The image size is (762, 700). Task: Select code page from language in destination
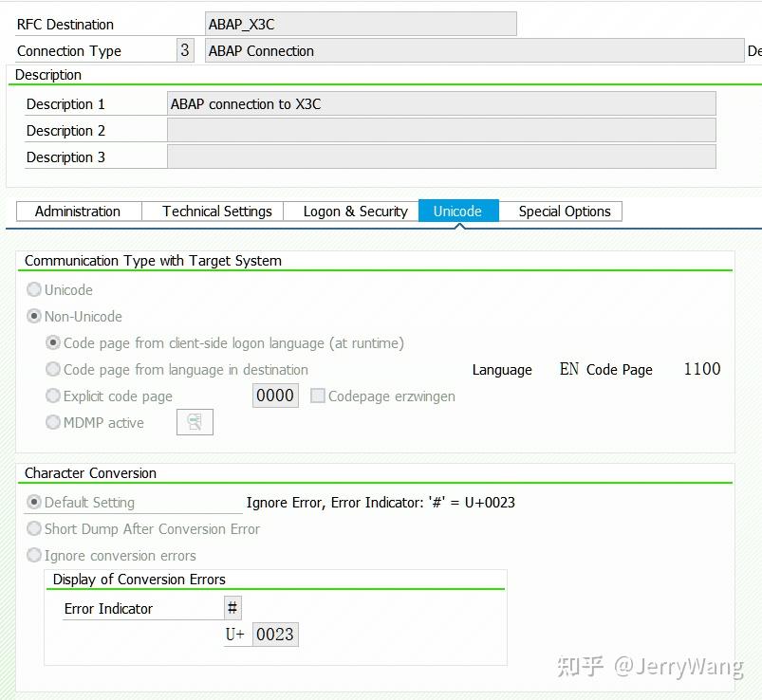pos(53,369)
